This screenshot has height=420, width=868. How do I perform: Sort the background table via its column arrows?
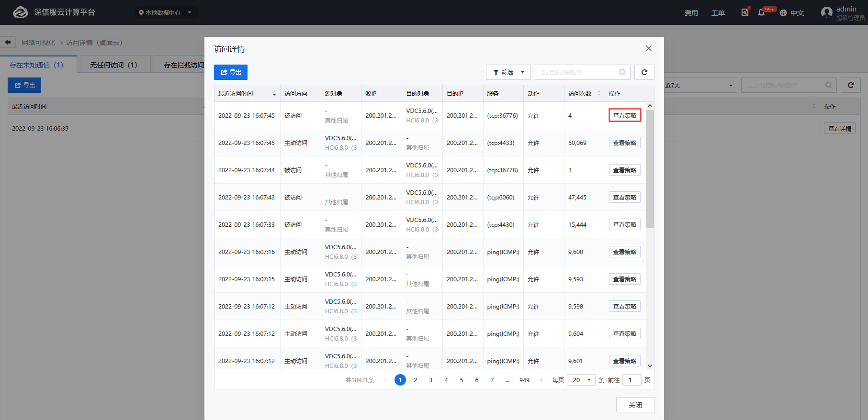pyautogui.click(x=814, y=106)
